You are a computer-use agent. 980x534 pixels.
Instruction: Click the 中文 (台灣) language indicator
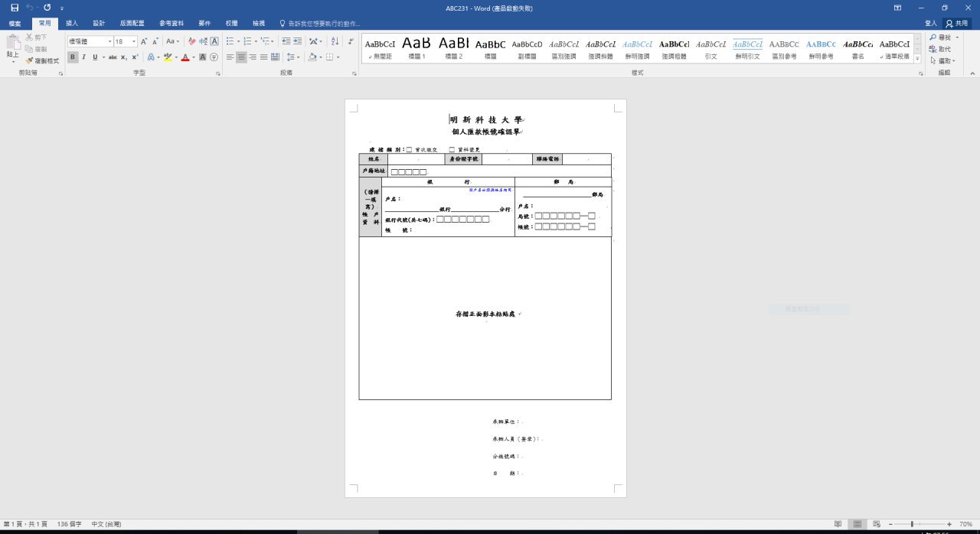(107, 524)
